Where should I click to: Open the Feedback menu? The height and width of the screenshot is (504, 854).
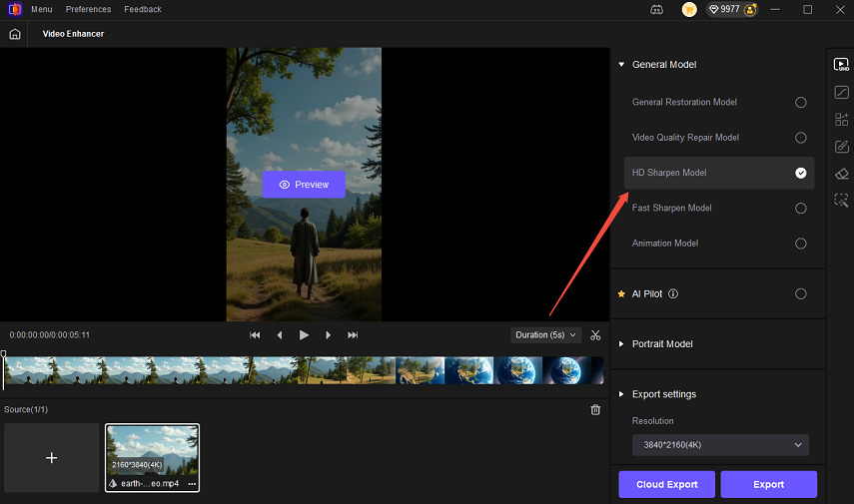(x=143, y=9)
